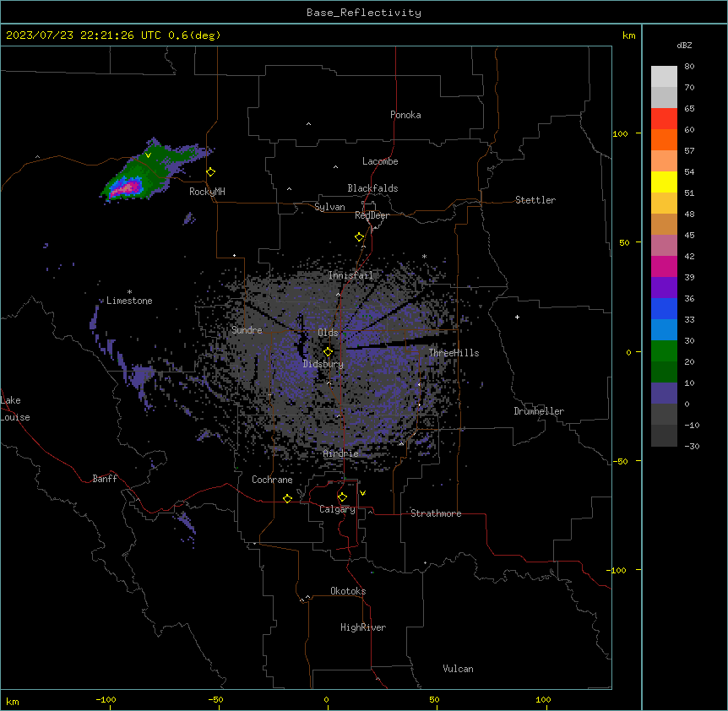This screenshot has height=711, width=728.
Task: Click the small caret marker southwest of Ponoka
Action: click(x=308, y=124)
